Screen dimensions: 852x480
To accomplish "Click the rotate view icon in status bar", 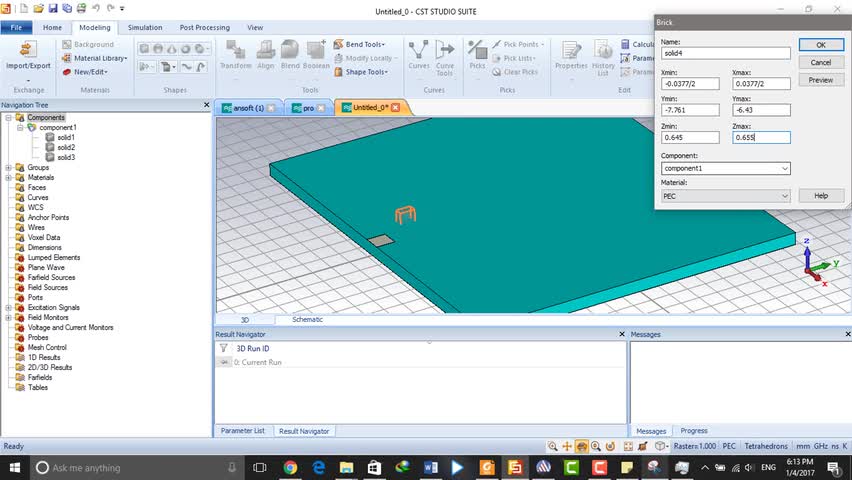I will coord(581,446).
